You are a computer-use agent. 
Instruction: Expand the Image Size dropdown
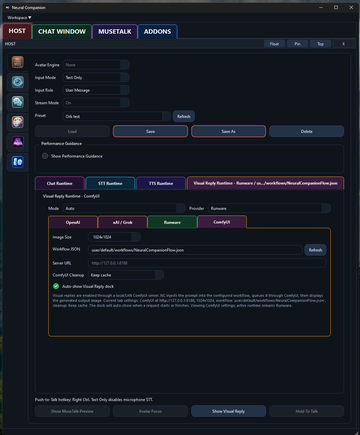click(114, 237)
